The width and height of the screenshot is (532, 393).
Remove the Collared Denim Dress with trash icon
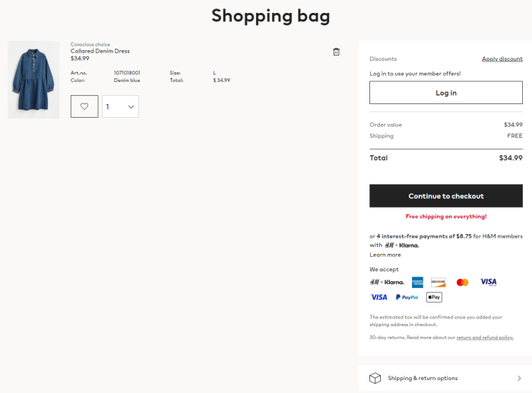click(x=336, y=52)
